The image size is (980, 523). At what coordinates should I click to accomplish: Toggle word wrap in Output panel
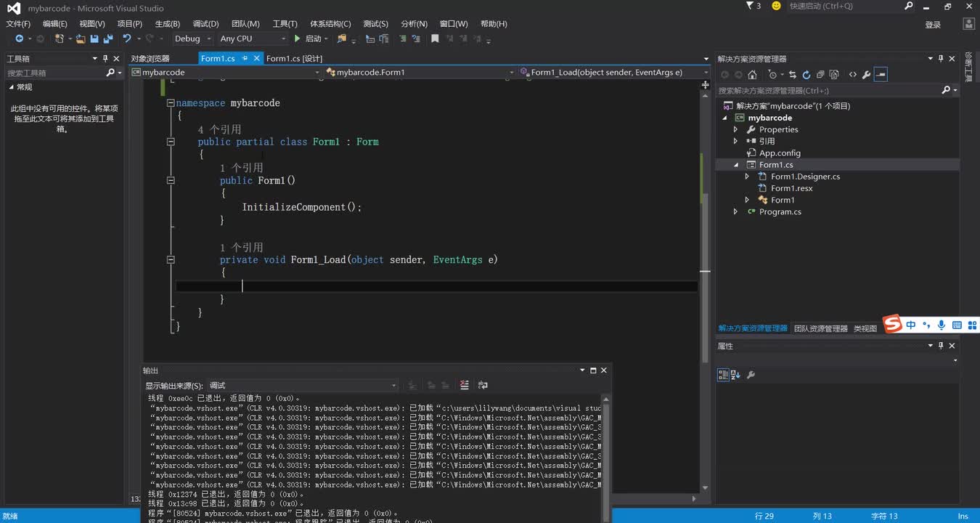coord(483,385)
